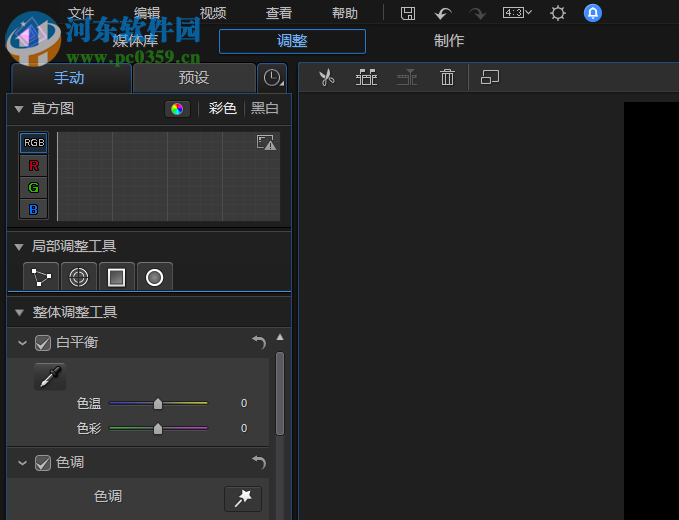Image resolution: width=679 pixels, height=520 pixels.
Task: Delete with the trash can icon
Action: (x=447, y=78)
